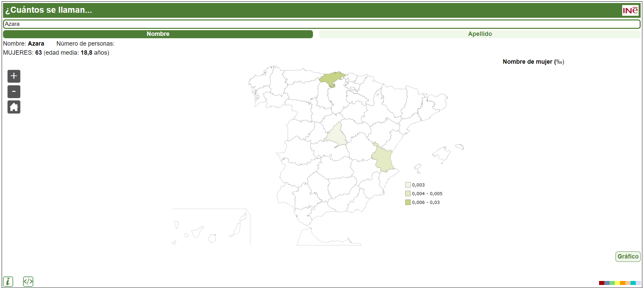Open the embed code icon
The width and height of the screenshot is (644, 288).
[28, 282]
